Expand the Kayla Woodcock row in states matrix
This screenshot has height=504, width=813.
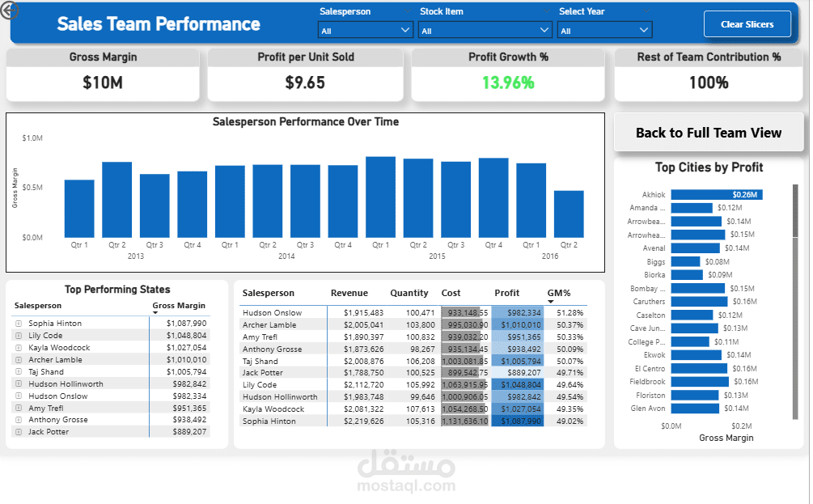18,348
